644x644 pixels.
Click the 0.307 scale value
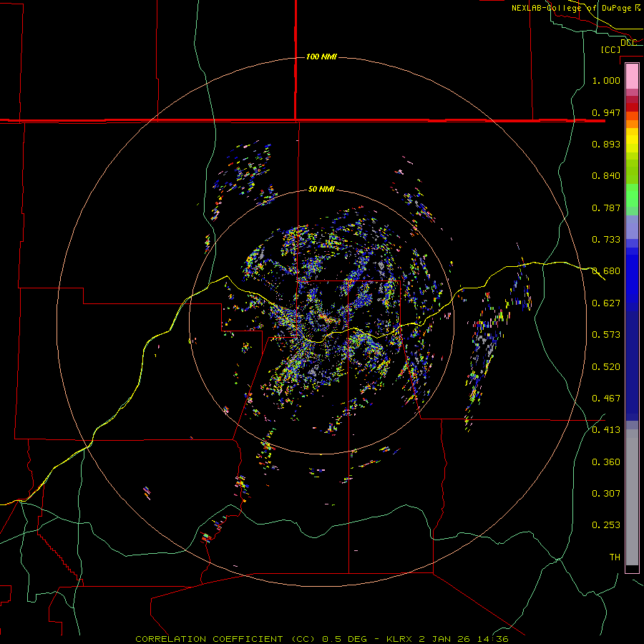(x=606, y=494)
